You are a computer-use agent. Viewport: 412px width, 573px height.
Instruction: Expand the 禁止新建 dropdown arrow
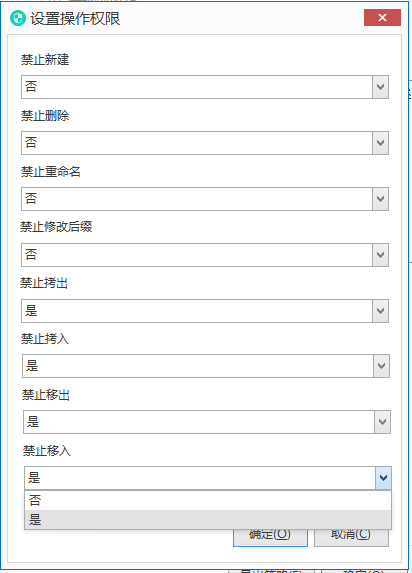(380, 87)
